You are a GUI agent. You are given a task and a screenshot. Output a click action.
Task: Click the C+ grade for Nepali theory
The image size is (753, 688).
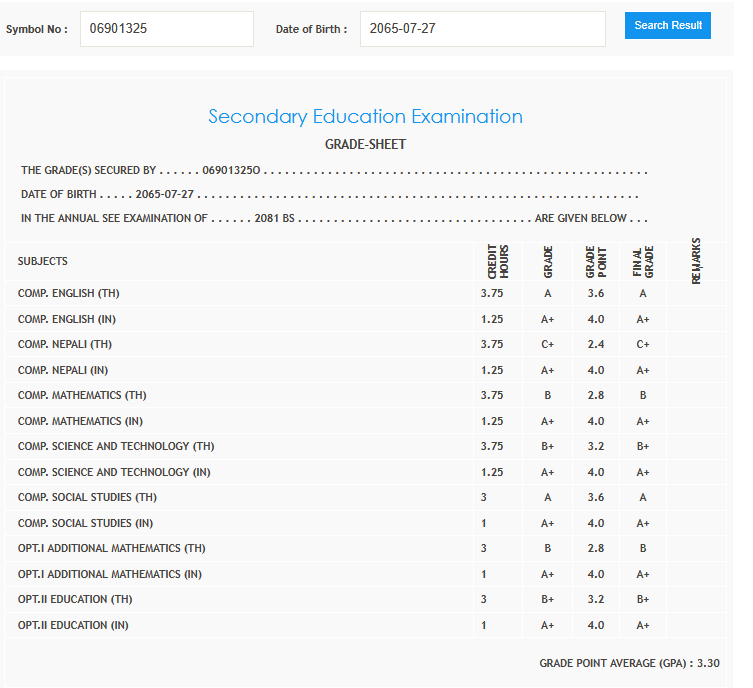[x=548, y=345]
